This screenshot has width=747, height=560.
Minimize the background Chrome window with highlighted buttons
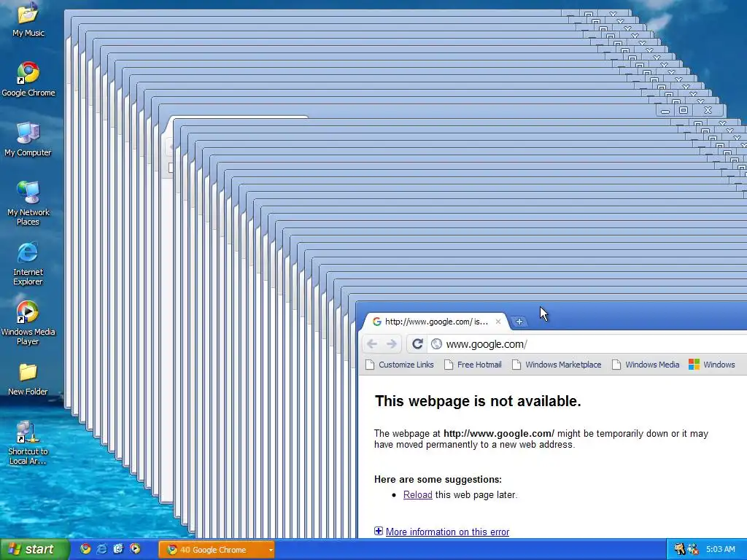point(665,111)
